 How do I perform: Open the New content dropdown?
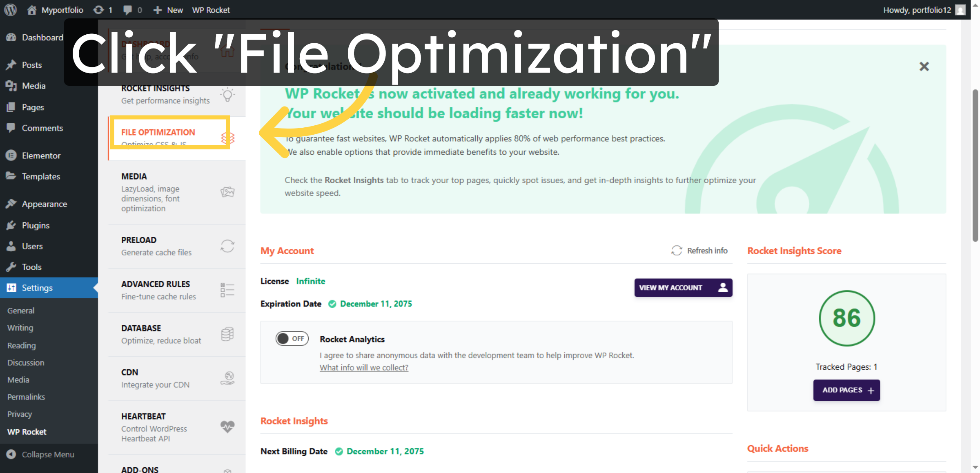click(x=168, y=9)
